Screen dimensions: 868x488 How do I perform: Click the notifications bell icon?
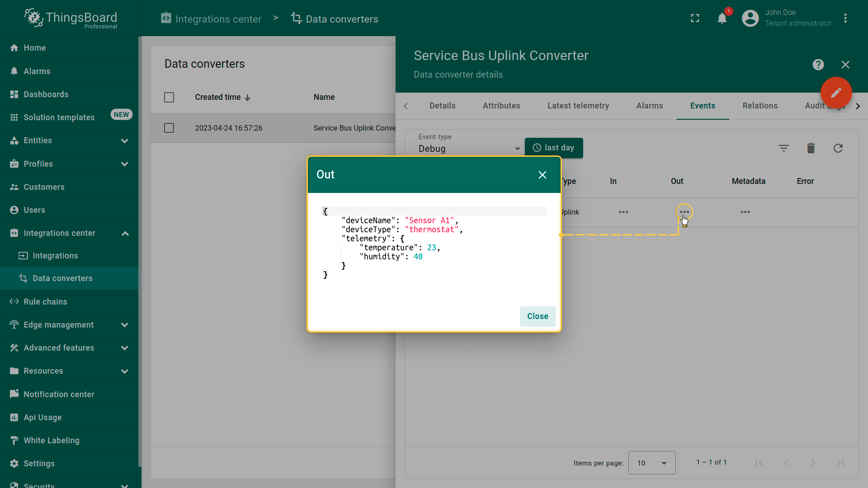(x=722, y=19)
